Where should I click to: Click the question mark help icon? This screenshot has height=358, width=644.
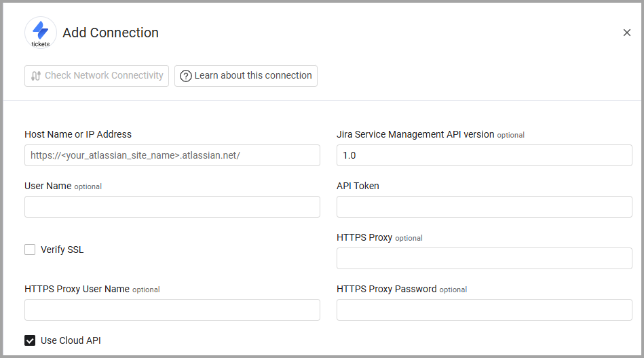186,76
